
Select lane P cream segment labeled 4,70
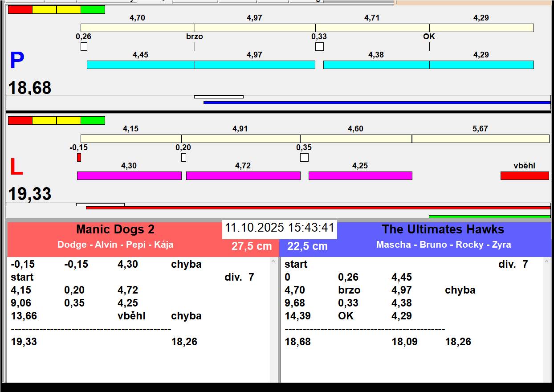pos(138,28)
